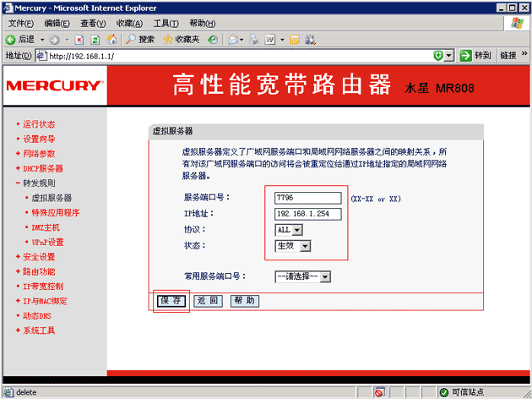
Task: Go to Home page icon
Action: pyautogui.click(x=111, y=40)
